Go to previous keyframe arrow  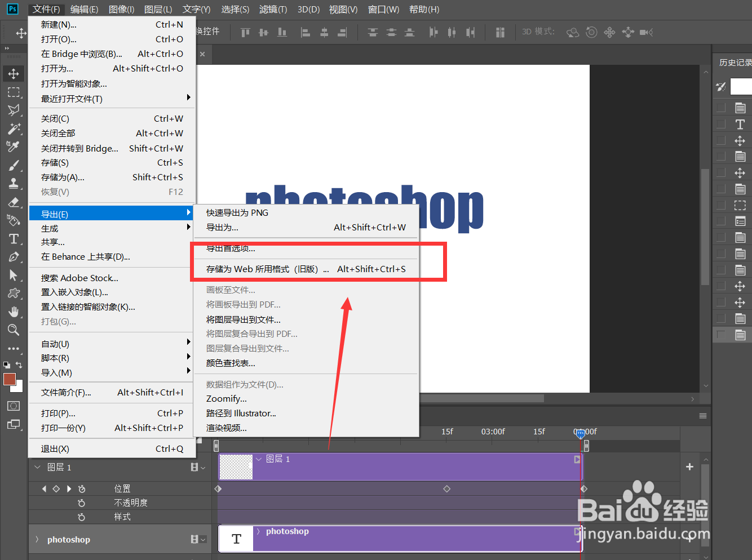click(44, 489)
